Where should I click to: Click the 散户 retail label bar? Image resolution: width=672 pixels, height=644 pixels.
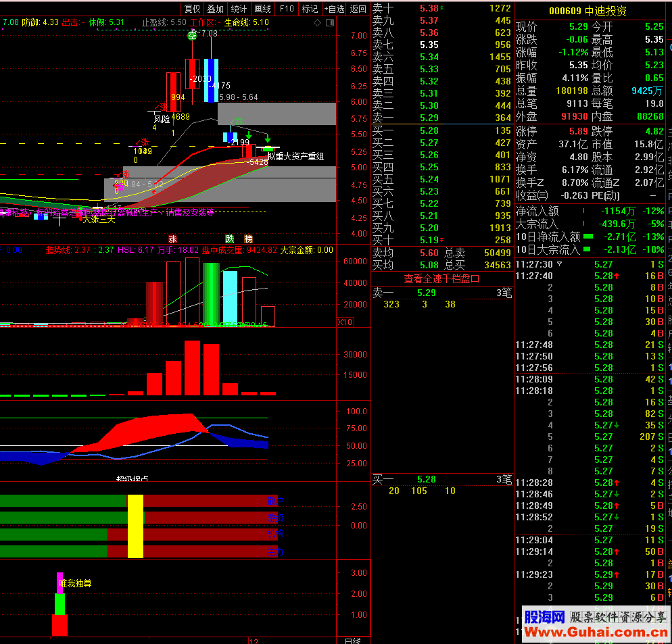[276, 501]
